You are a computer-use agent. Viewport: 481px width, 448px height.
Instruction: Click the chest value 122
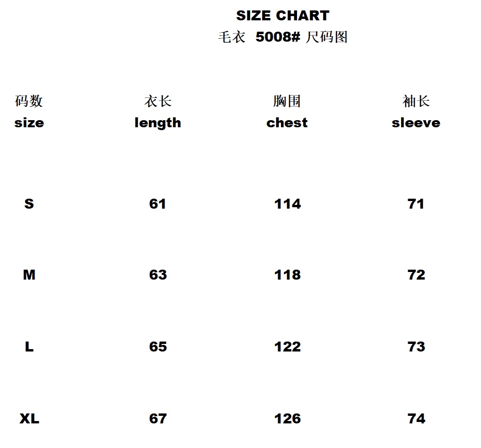[287, 347]
